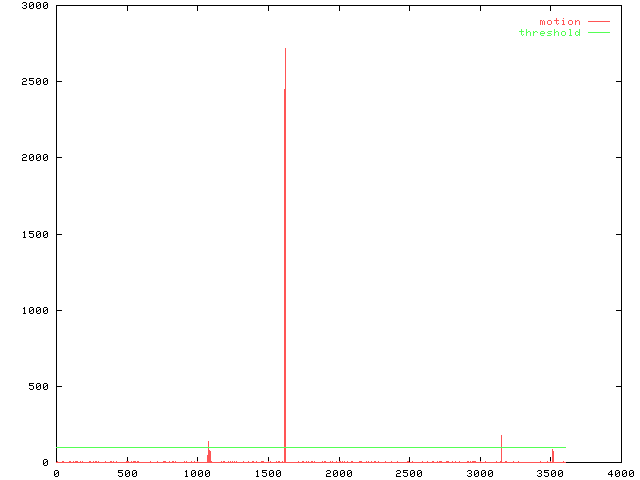
Task: Select the 2500 x-axis tick label
Action: 409,473
